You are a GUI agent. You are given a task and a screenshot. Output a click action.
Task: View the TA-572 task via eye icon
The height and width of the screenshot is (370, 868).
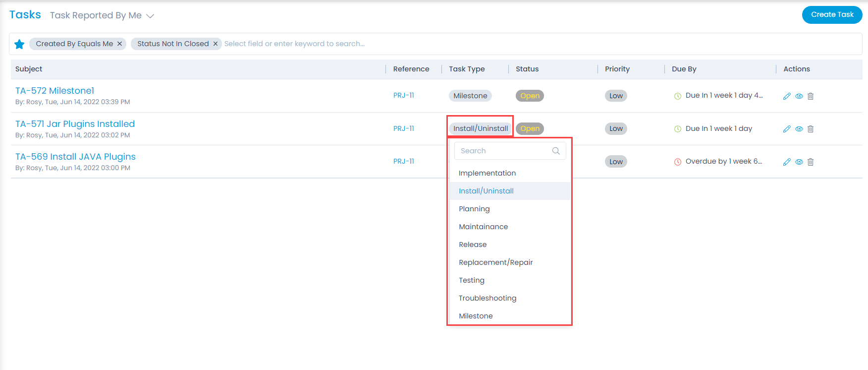(x=799, y=96)
